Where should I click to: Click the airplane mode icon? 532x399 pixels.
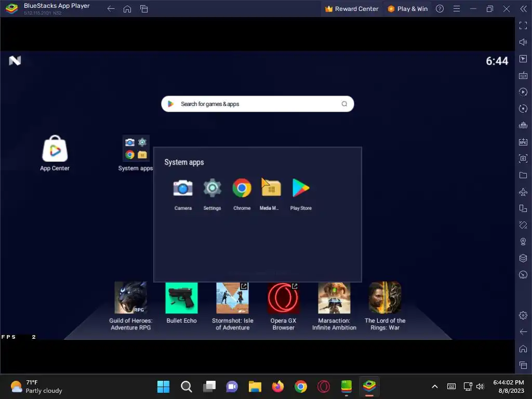click(523, 192)
